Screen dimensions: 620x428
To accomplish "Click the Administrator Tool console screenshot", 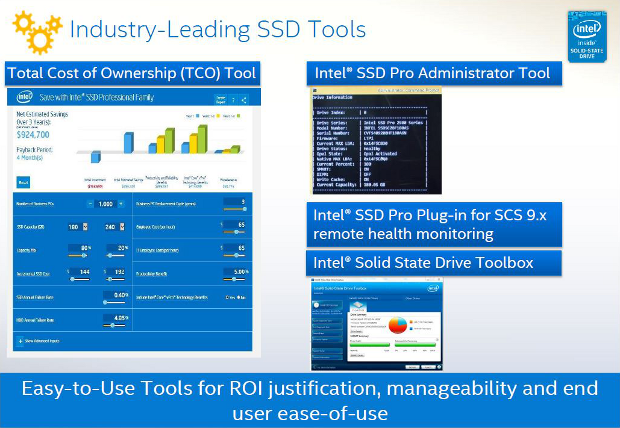I will [376, 140].
